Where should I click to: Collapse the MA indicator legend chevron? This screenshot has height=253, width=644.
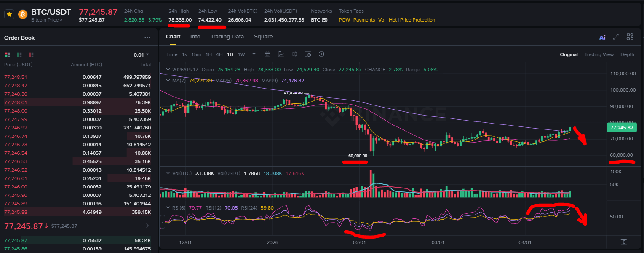(168, 80)
